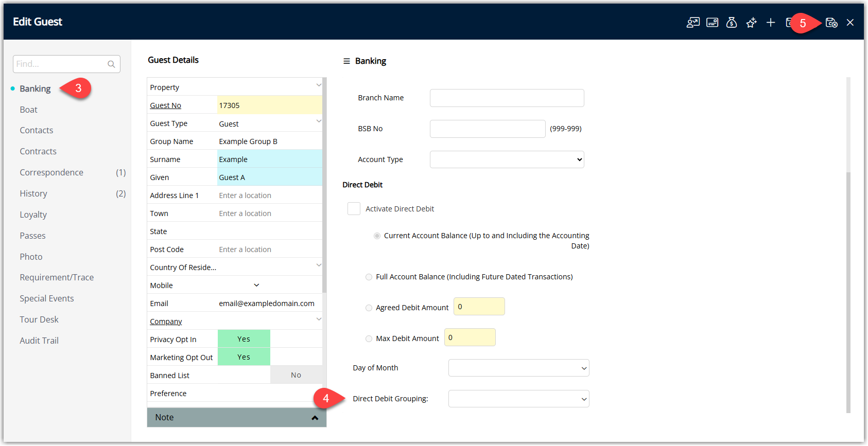Click the money bag accounts icon

click(732, 23)
